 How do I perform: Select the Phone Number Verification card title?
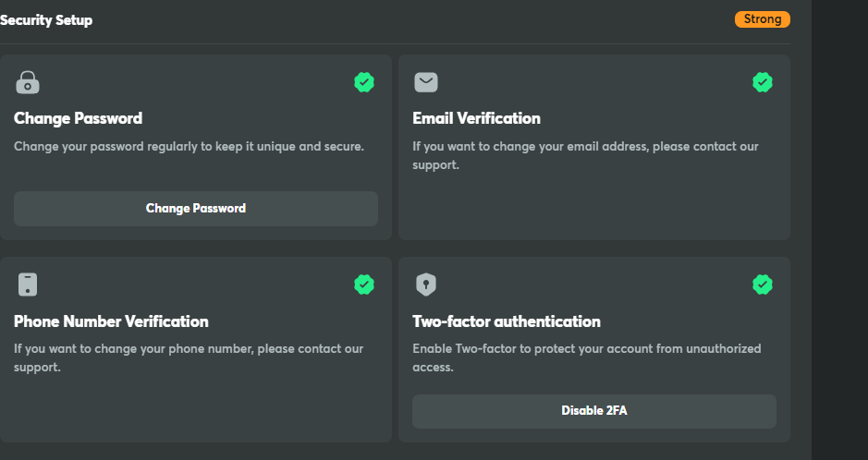tap(111, 321)
